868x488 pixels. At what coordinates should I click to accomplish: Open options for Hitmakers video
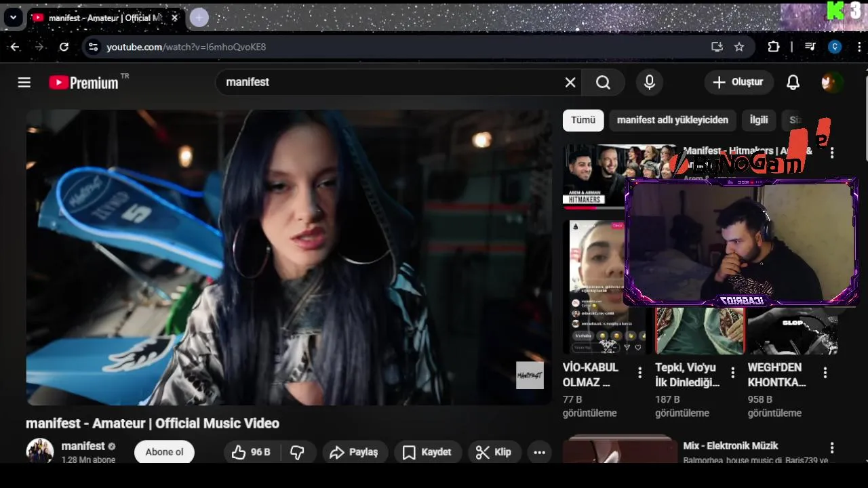pos(832,153)
